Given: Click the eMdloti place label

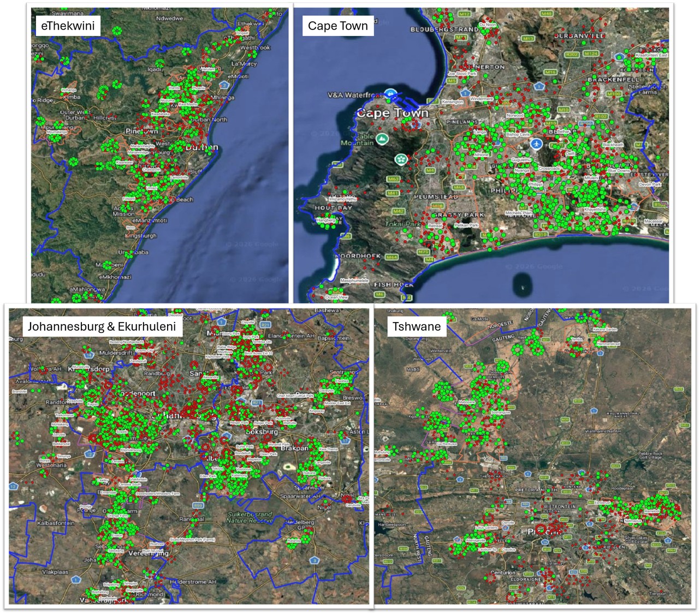Looking at the screenshot, I should [x=238, y=76].
